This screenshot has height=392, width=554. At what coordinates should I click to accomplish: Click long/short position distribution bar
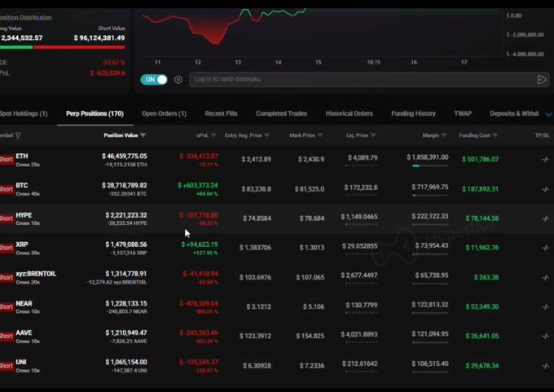pos(63,47)
